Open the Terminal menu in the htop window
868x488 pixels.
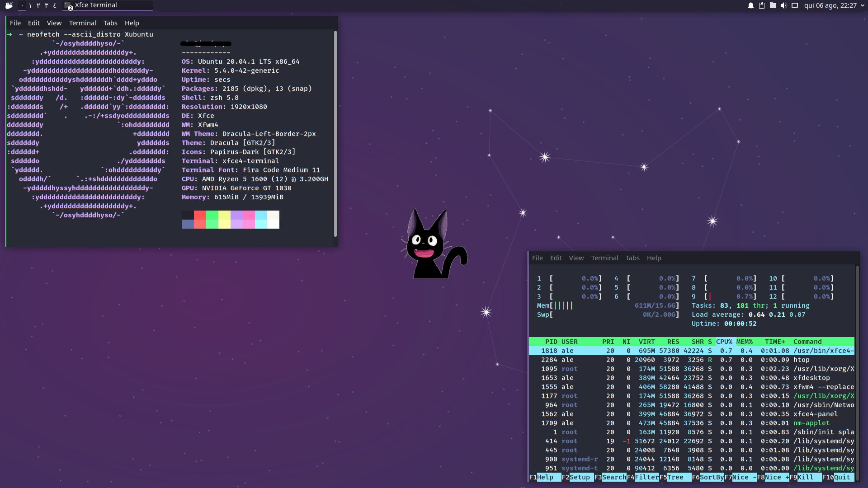point(604,258)
